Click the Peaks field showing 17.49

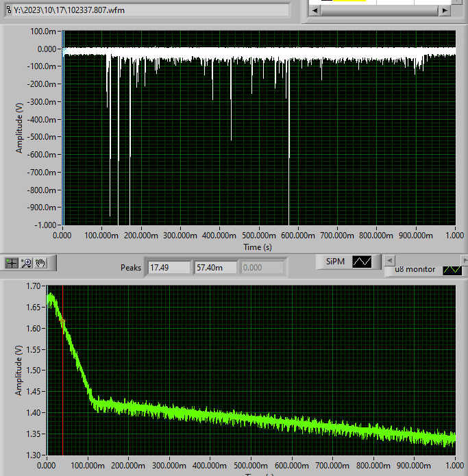[x=169, y=268]
